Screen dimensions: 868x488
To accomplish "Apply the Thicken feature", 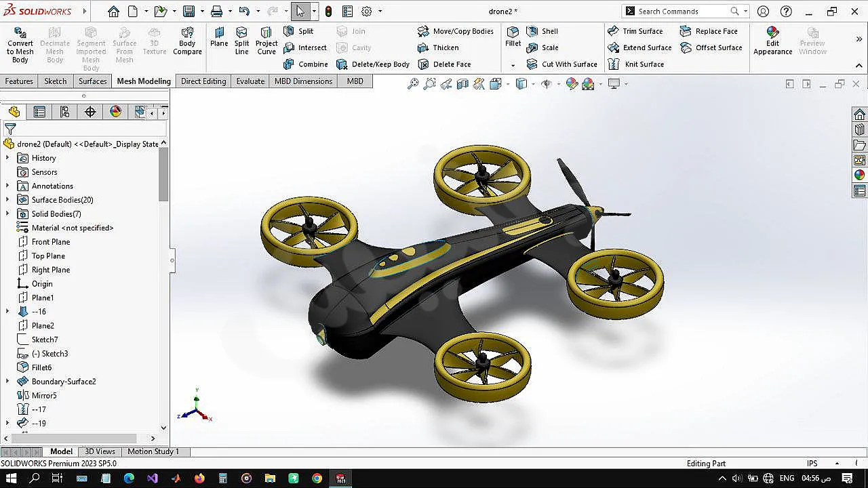I will pos(438,47).
